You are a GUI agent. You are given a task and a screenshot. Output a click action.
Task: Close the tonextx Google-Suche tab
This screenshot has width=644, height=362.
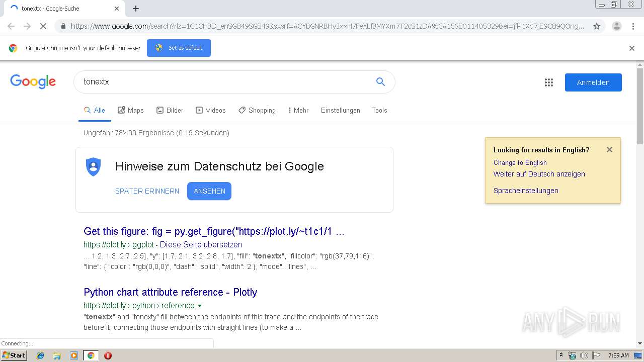coord(117,9)
